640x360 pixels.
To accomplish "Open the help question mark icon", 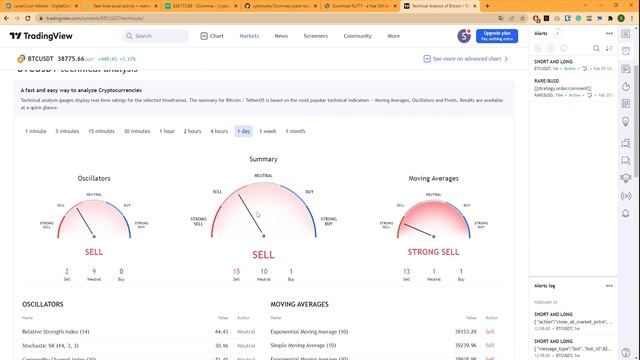I will (625, 352).
